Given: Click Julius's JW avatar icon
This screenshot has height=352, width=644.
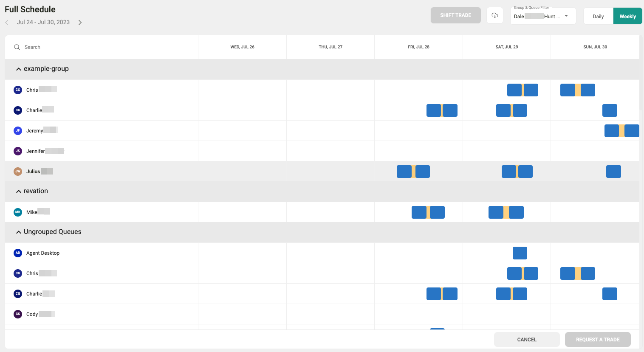Looking at the screenshot, I should click(x=18, y=172).
